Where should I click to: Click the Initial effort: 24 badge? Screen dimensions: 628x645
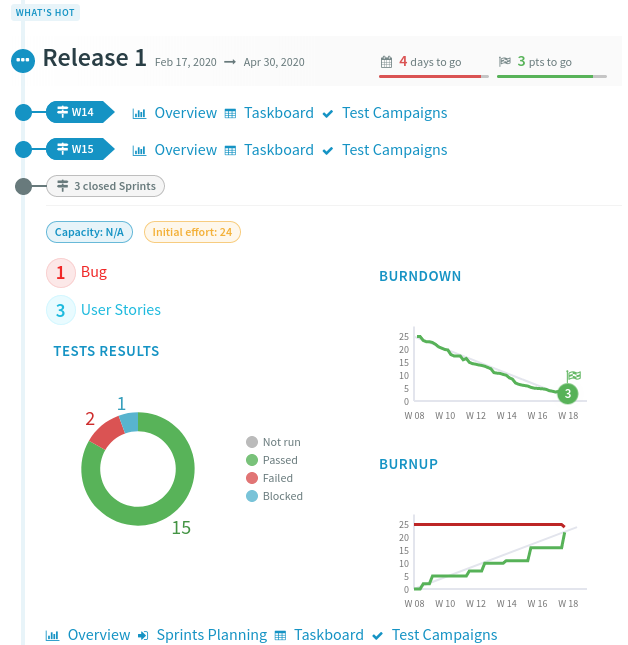[192, 232]
